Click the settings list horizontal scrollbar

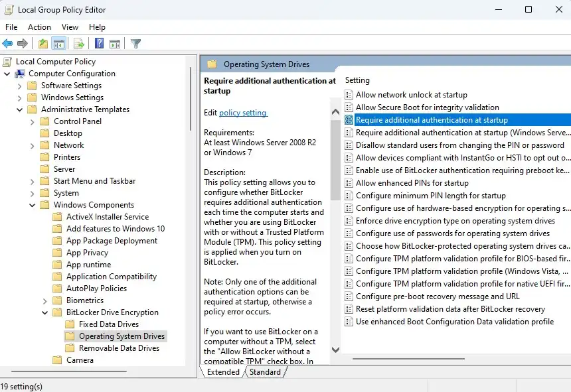pyautogui.click(x=408, y=359)
